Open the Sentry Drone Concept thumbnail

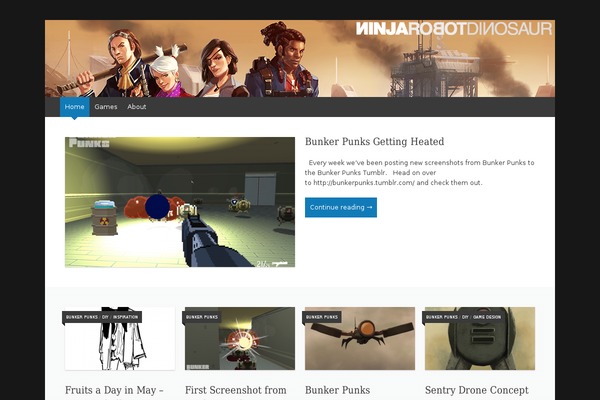pyautogui.click(x=480, y=338)
